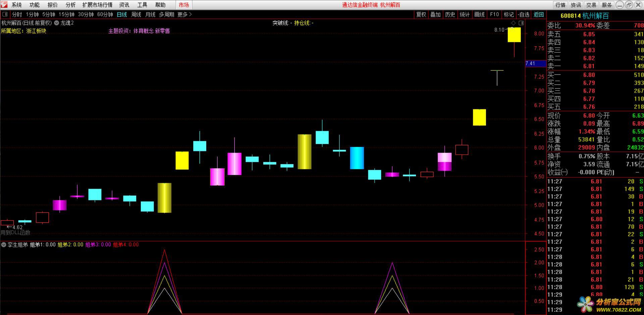This screenshot has width=644, height=315.
Task: Click the 画线 draw line button
Action: pos(479,14)
